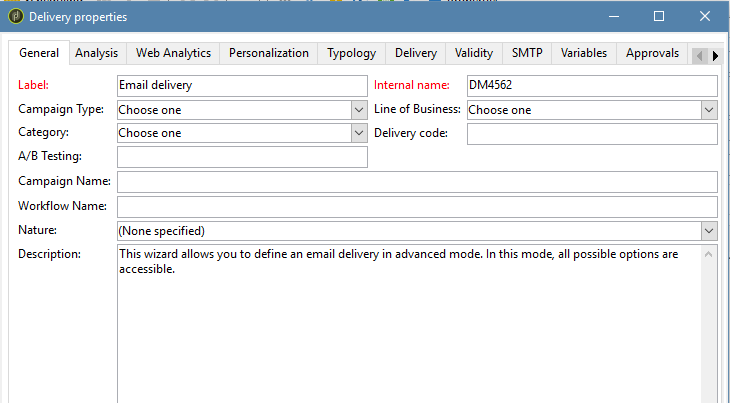Select the Typology tab
730x403 pixels.
pyautogui.click(x=351, y=53)
